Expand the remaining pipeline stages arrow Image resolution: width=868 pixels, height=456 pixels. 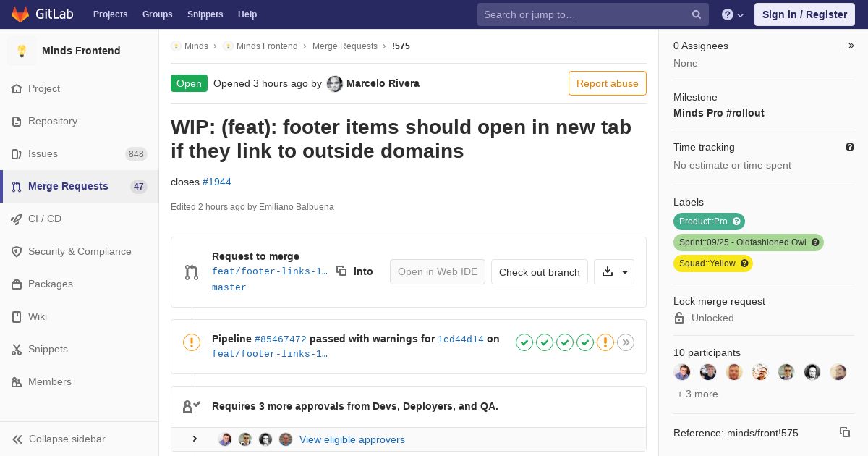coord(626,342)
